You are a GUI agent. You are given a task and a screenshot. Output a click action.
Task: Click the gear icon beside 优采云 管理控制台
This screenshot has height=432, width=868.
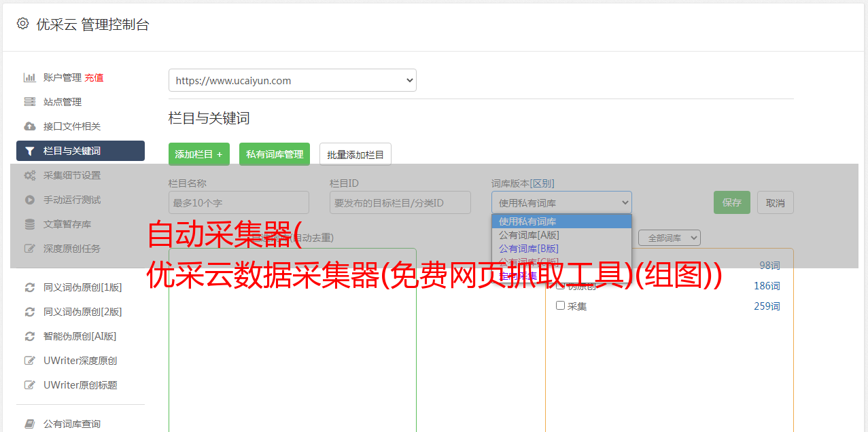click(22, 24)
